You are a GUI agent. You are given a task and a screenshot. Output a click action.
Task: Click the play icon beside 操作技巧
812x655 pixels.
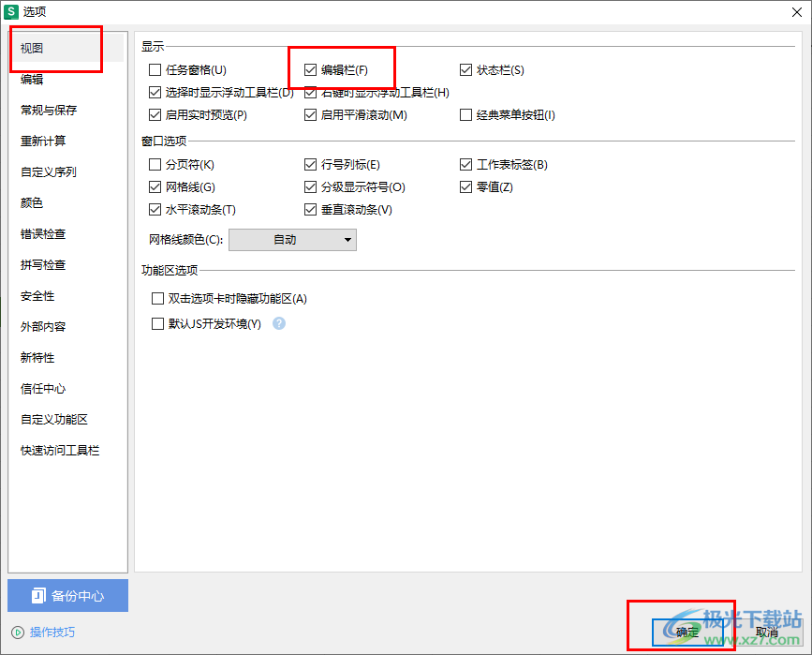point(18,633)
